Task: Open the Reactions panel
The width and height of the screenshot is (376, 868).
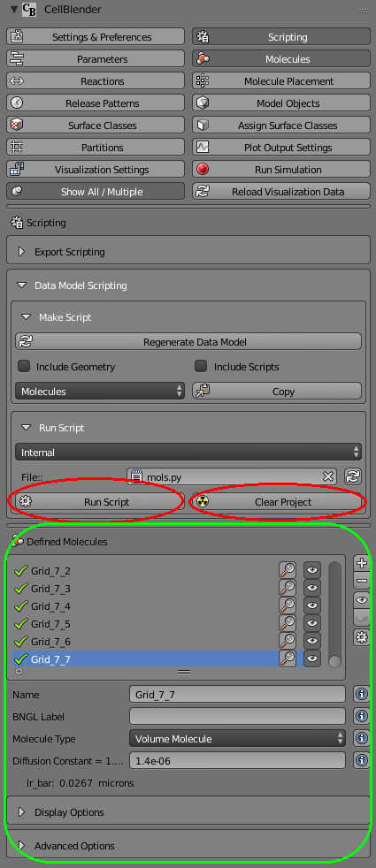Action: pyautogui.click(x=96, y=81)
